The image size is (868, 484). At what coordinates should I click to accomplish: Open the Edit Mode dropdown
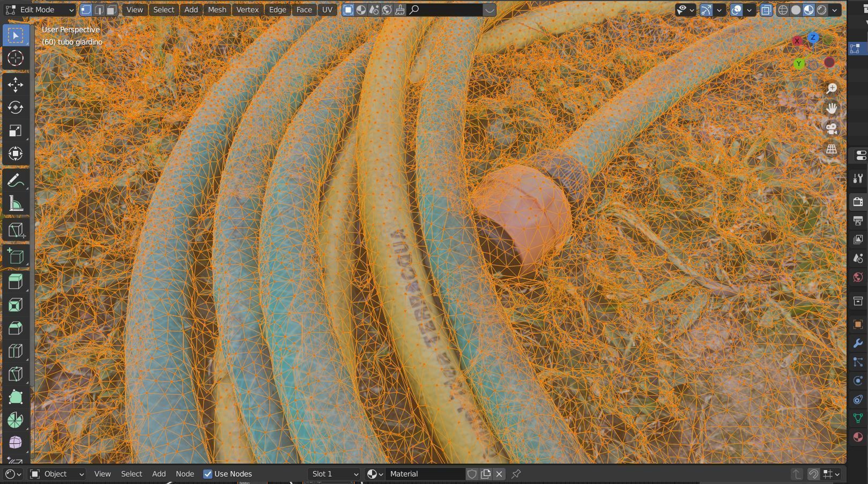click(x=39, y=10)
